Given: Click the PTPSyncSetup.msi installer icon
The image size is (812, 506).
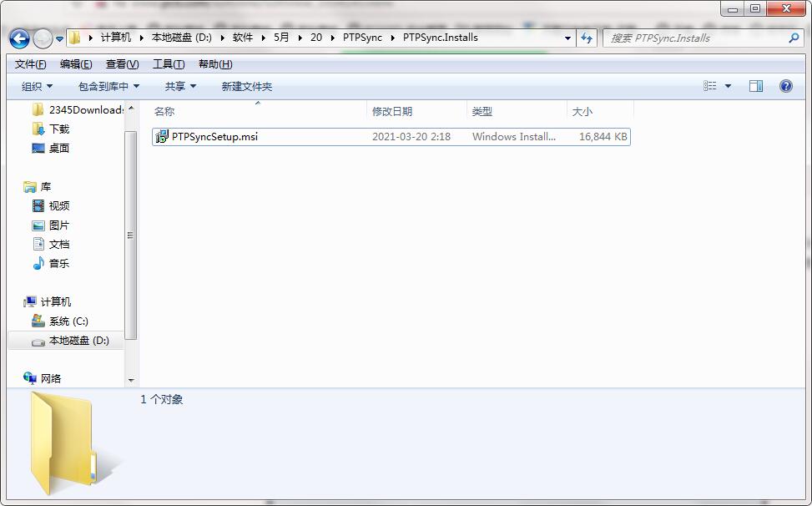Looking at the screenshot, I should coord(162,137).
